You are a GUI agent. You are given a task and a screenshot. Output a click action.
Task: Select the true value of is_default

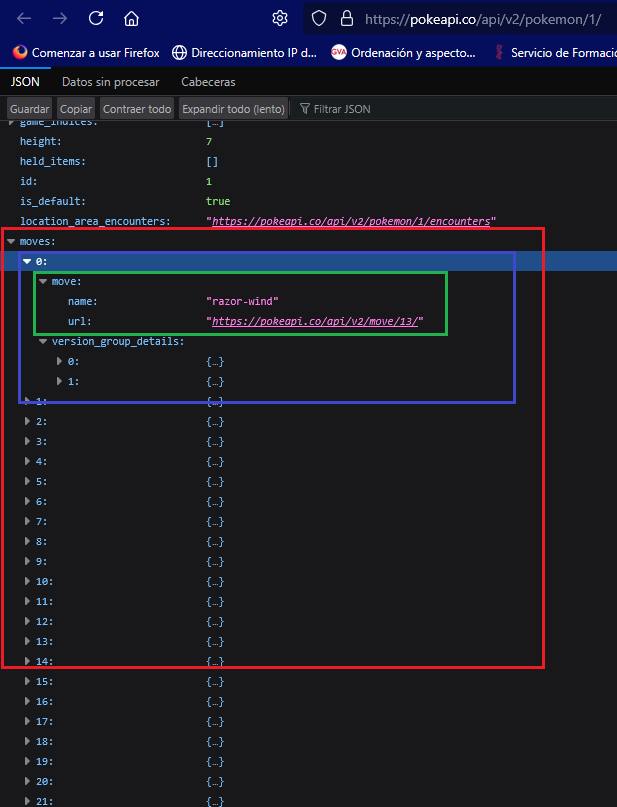(218, 201)
